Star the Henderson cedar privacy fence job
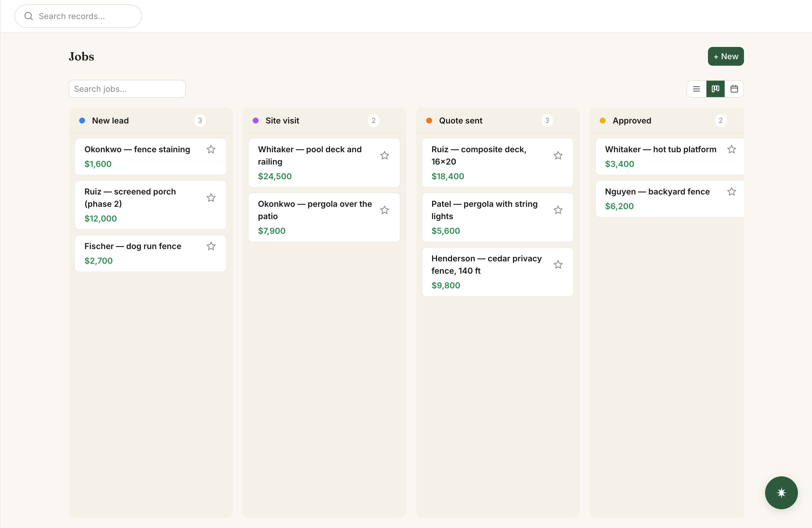 (558, 265)
